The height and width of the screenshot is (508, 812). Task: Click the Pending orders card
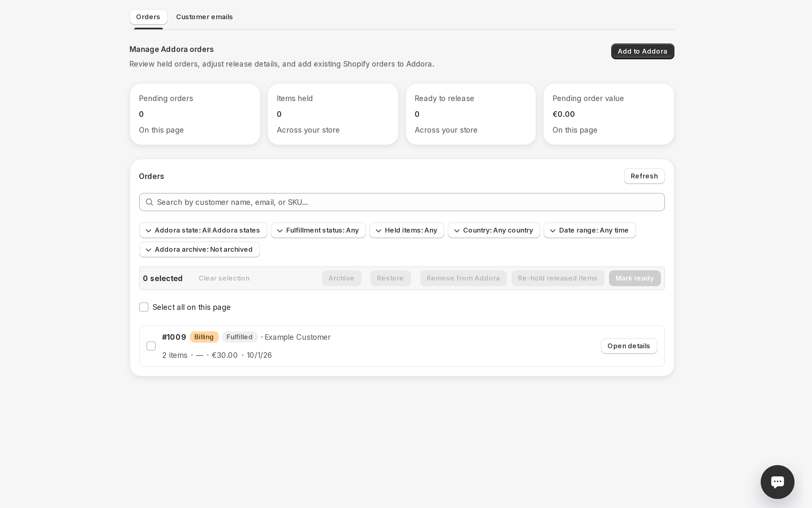(x=195, y=114)
